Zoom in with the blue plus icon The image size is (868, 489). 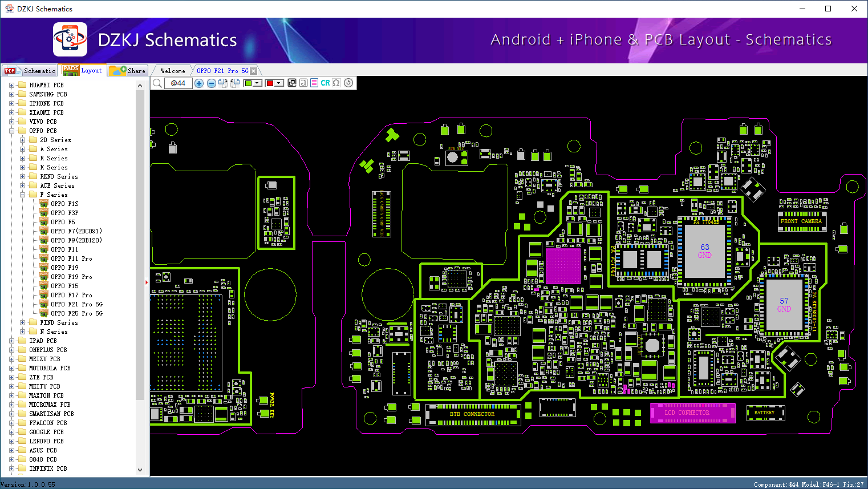[x=199, y=83]
